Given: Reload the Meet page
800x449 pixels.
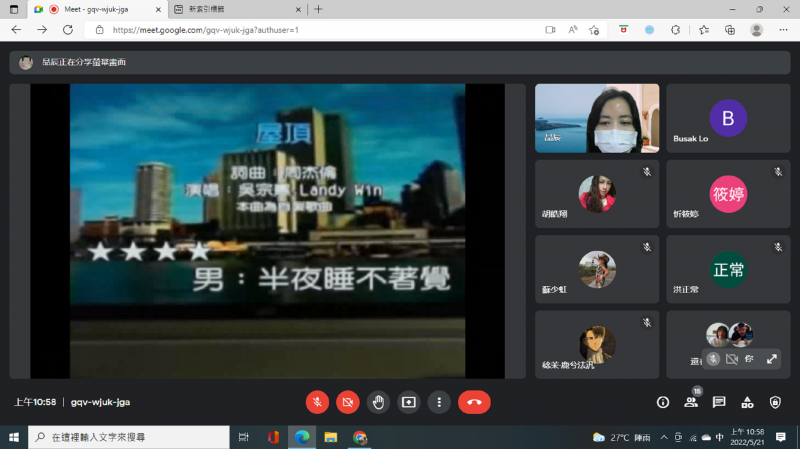Looking at the screenshot, I should pyautogui.click(x=67, y=30).
